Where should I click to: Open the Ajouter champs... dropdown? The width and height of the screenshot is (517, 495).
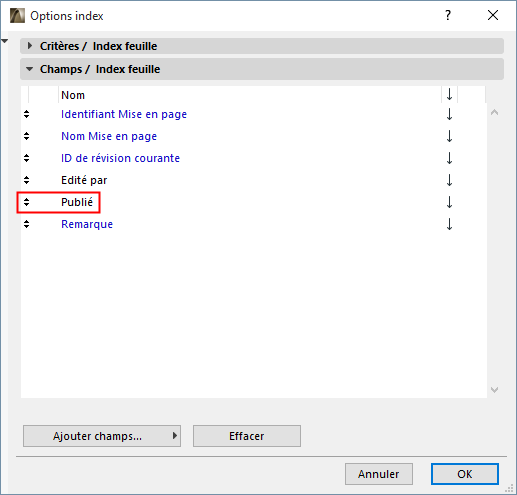[102, 436]
